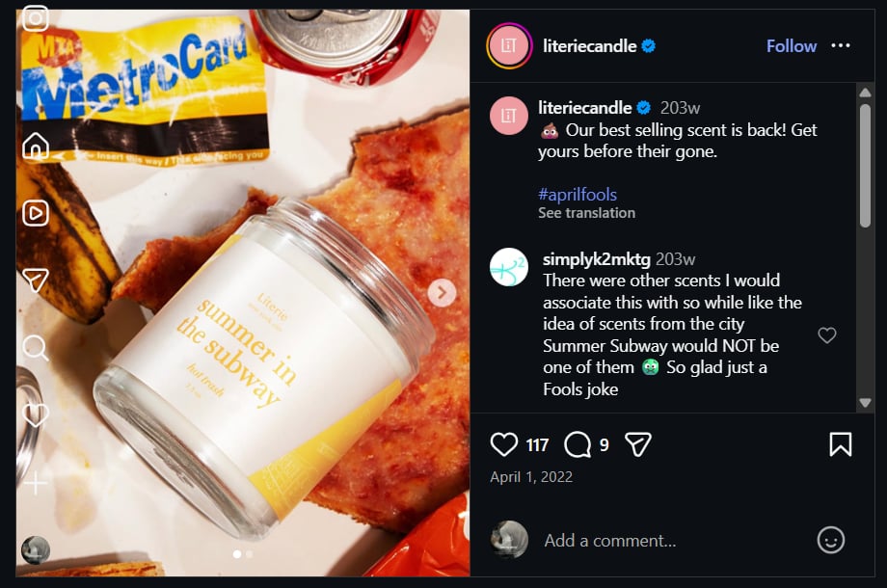This screenshot has width=887, height=588.
Task: Open Reels from the sidebar
Action: tap(36, 212)
